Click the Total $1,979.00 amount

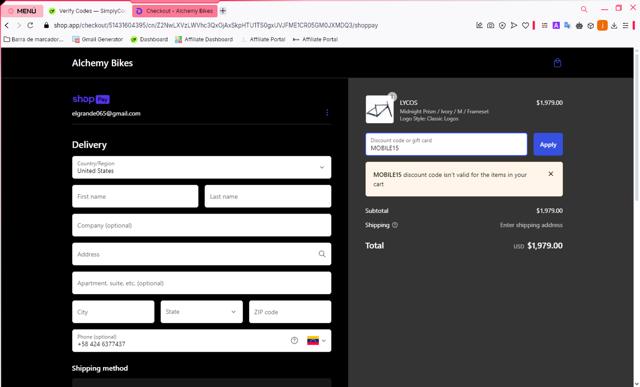(545, 246)
